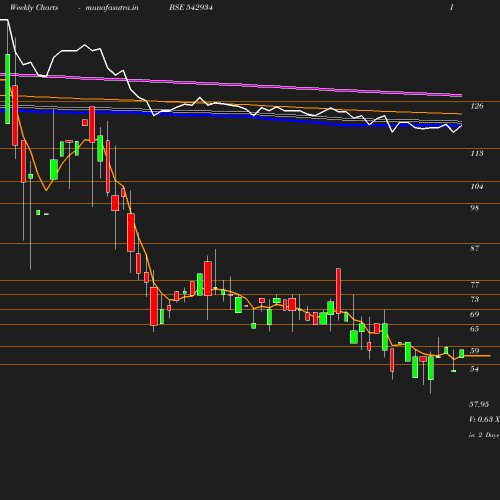This screenshot has height=500, width=500.
Task: Click the 'BSE 542934' symbol text
Action: (191, 7)
